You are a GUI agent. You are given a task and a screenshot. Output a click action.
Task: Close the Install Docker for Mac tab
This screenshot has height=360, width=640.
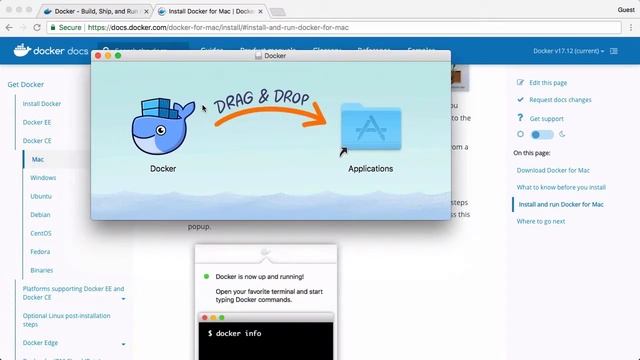pos(260,11)
